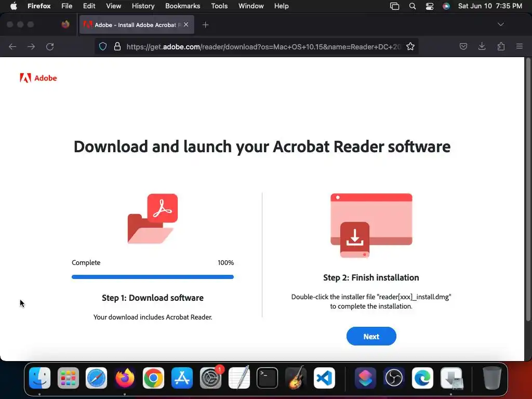Open the View menu

click(113, 6)
